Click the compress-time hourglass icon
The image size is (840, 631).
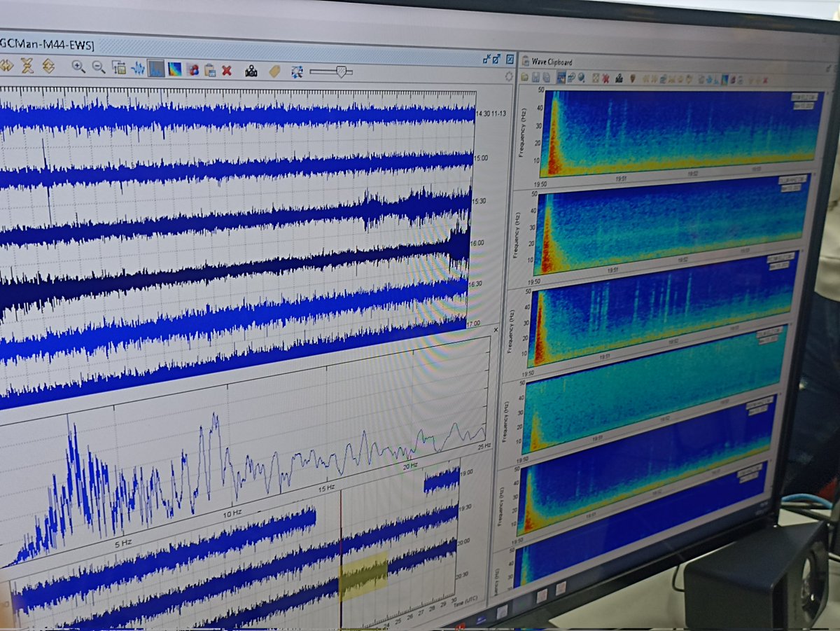(x=27, y=66)
